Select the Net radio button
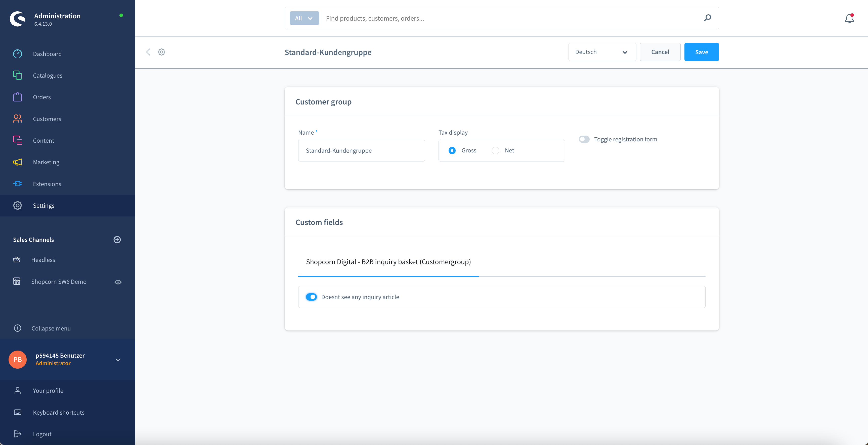Screen dimensions: 868x445 (x=495, y=150)
